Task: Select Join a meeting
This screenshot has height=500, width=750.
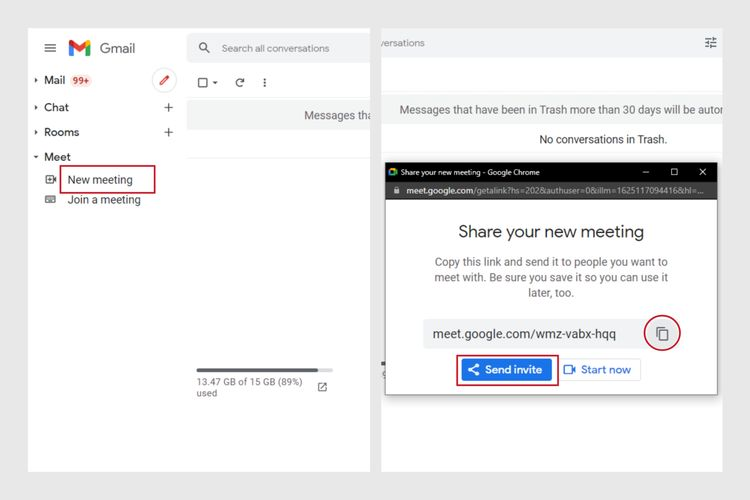Action: click(104, 200)
